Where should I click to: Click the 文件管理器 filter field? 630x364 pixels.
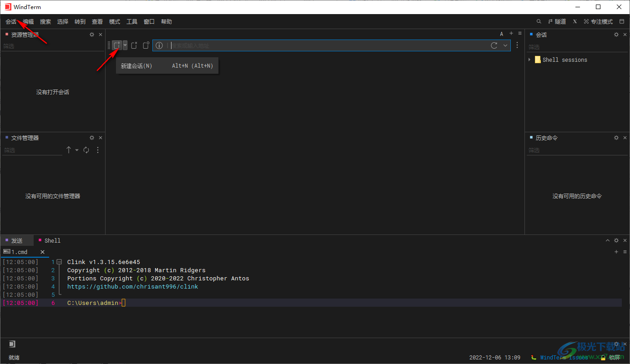tap(32, 150)
